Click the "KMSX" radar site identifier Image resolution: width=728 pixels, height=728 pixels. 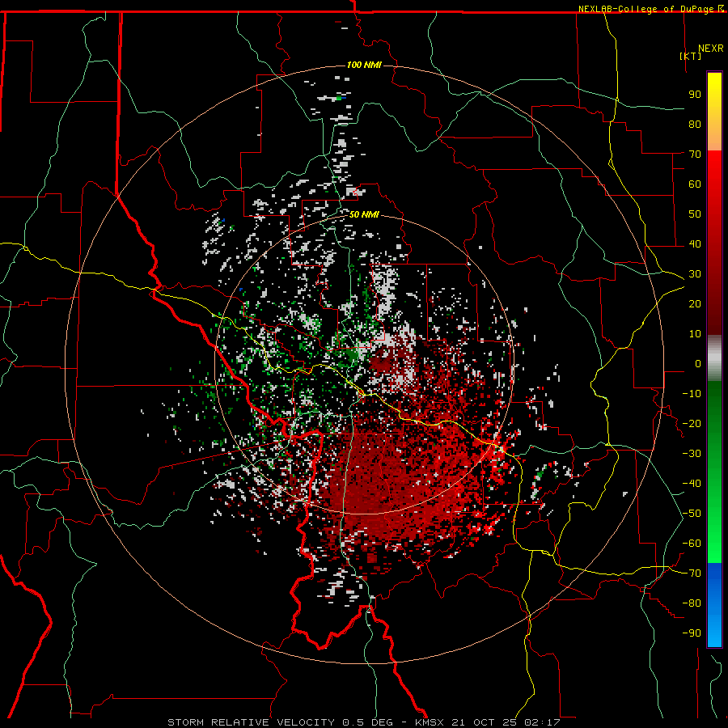tap(430, 722)
